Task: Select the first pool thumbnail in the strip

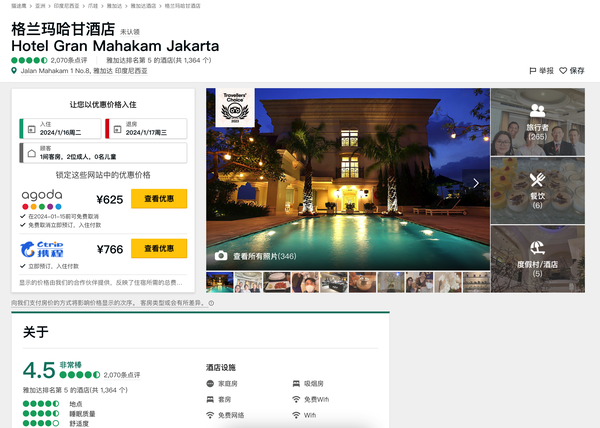Action: (x=220, y=282)
